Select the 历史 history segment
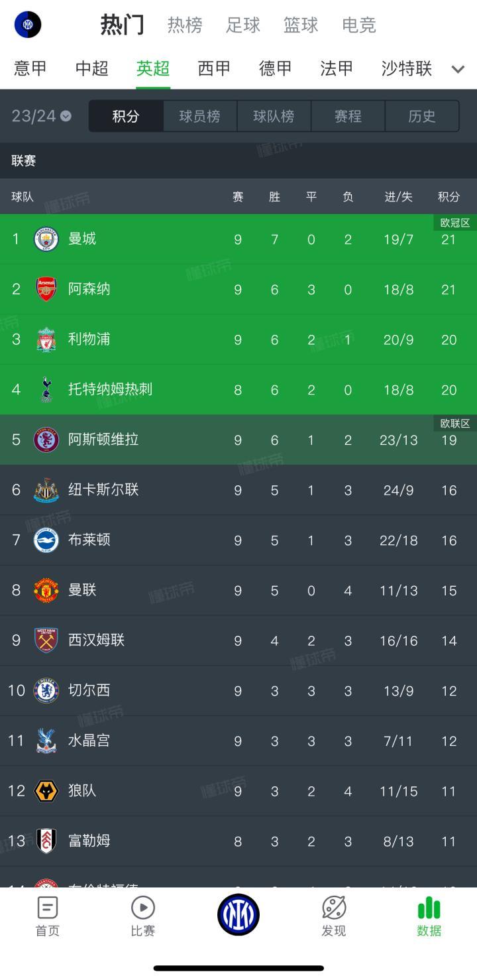 [422, 116]
